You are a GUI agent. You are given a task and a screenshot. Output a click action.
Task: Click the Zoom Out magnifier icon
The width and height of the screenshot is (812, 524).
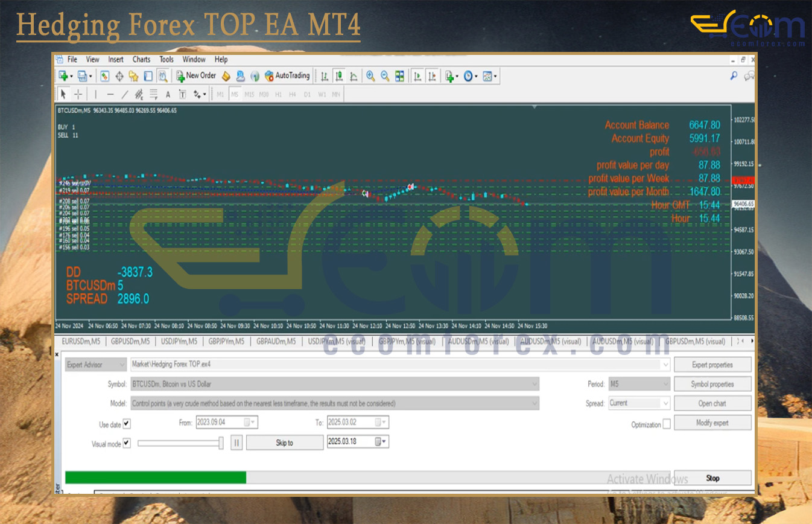coord(385,76)
